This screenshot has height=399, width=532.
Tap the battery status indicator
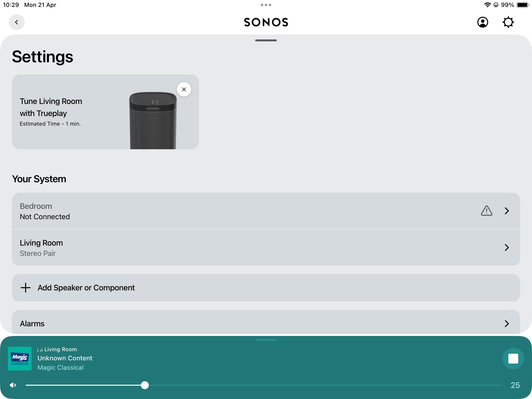pyautogui.click(x=523, y=5)
